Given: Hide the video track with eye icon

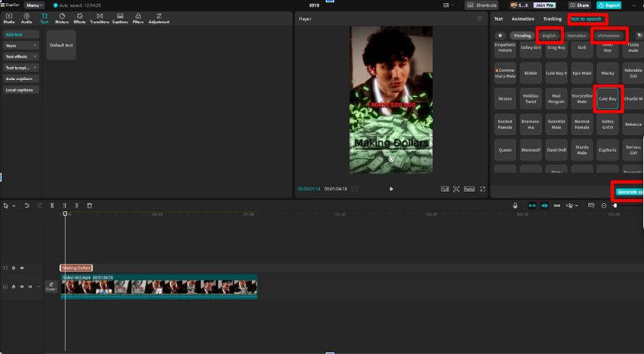Looking at the screenshot, I should [22, 287].
